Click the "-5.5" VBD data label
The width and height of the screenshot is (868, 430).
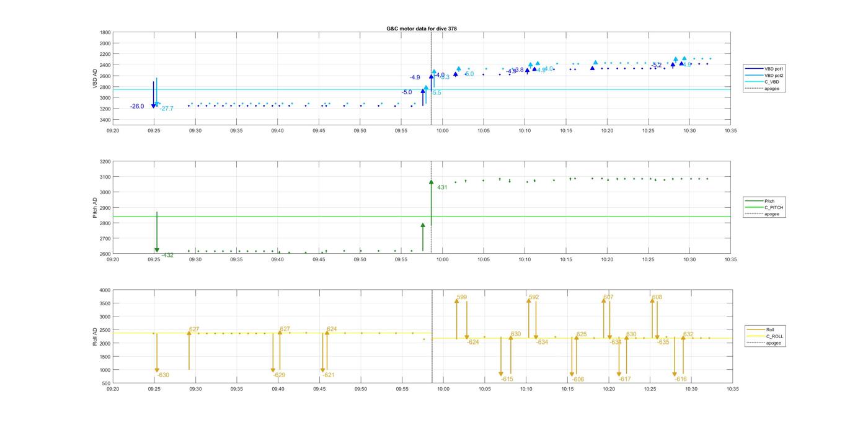coord(436,92)
